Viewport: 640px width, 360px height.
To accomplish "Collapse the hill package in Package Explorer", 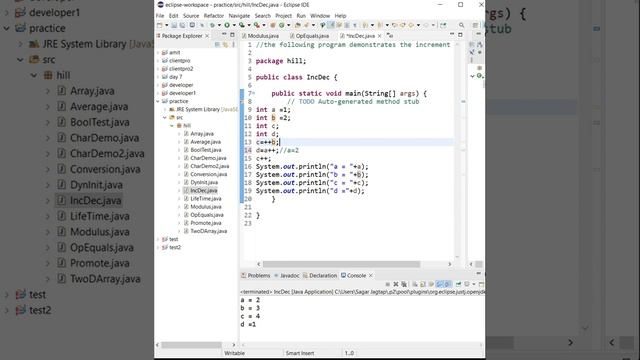I will [x=172, y=126].
